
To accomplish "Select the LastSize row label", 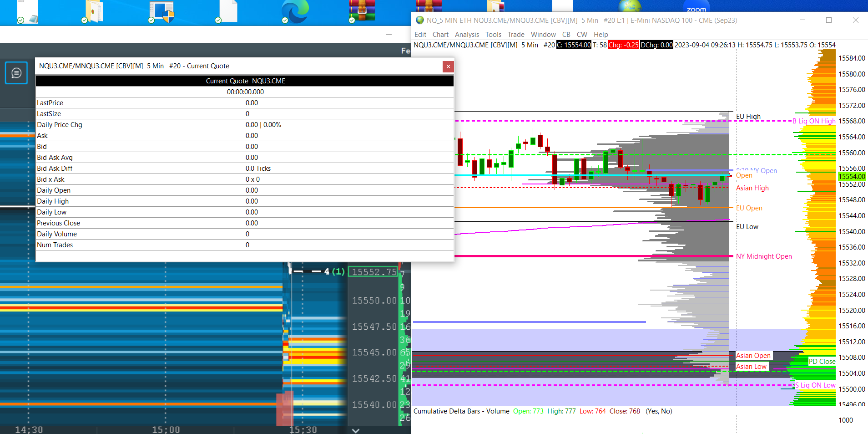I will click(x=49, y=114).
